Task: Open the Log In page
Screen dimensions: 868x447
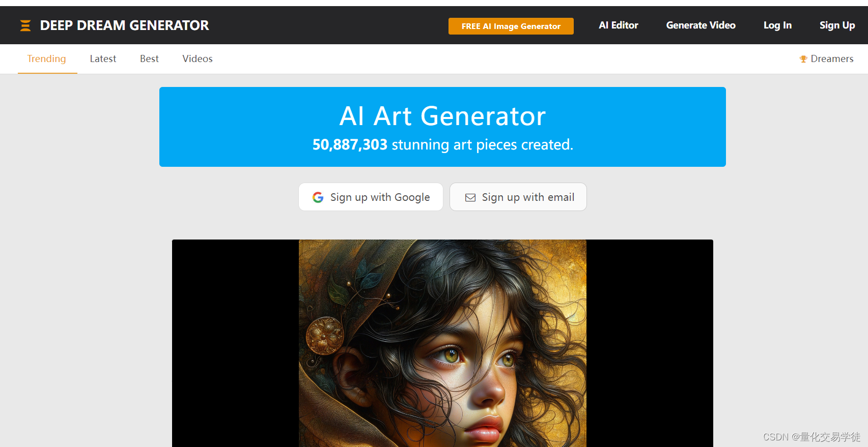Action: [777, 25]
